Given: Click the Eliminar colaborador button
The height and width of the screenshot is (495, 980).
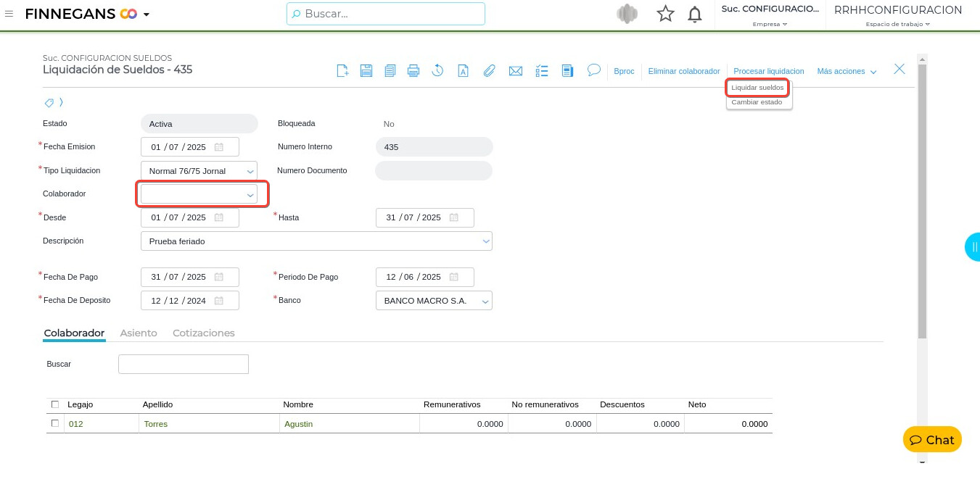Looking at the screenshot, I should point(683,72).
